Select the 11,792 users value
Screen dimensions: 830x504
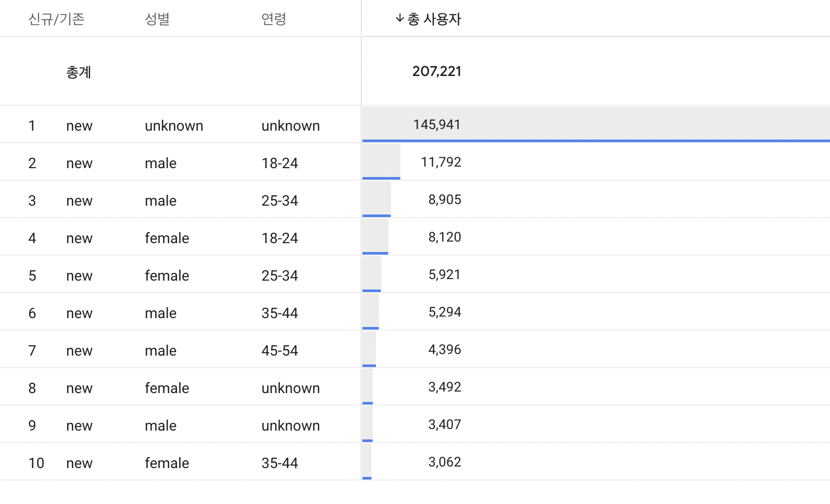(x=441, y=162)
